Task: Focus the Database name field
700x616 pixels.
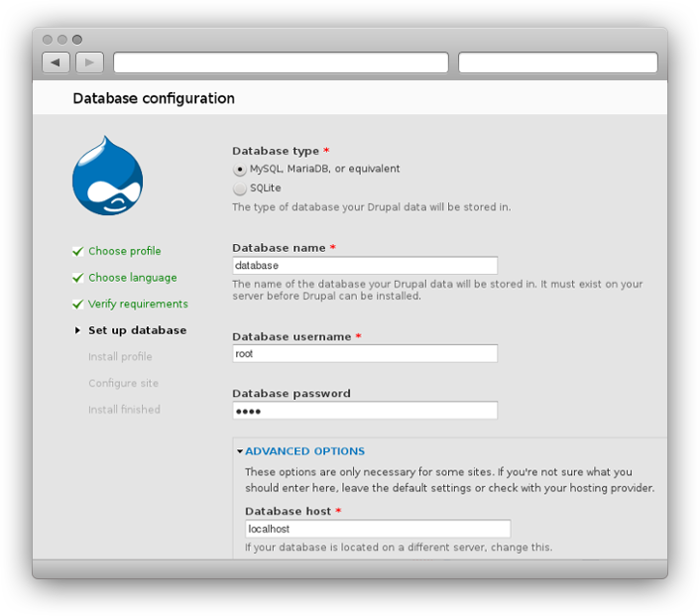Action: pyautogui.click(x=365, y=265)
